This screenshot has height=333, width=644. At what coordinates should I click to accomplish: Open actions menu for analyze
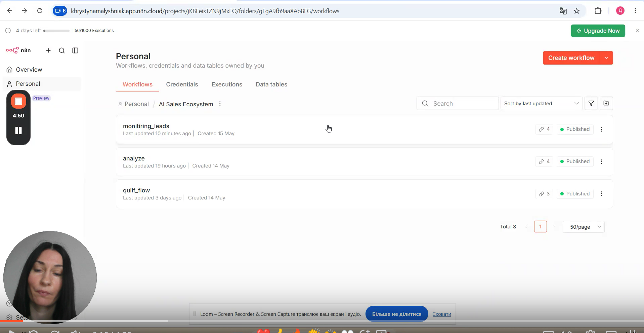click(x=601, y=161)
